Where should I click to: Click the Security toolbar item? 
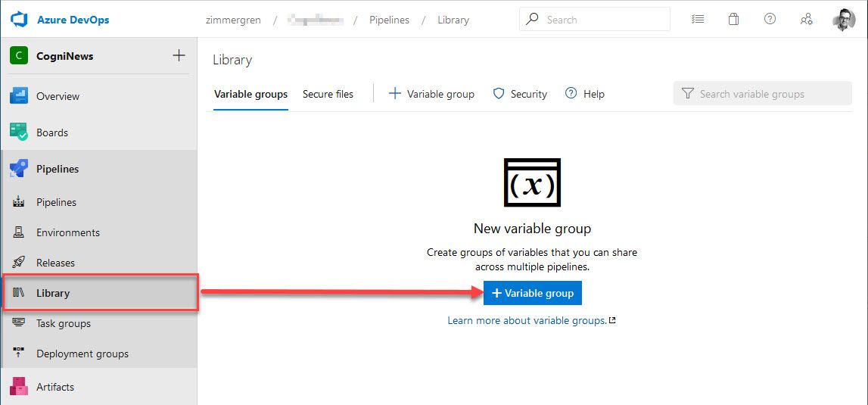point(520,94)
